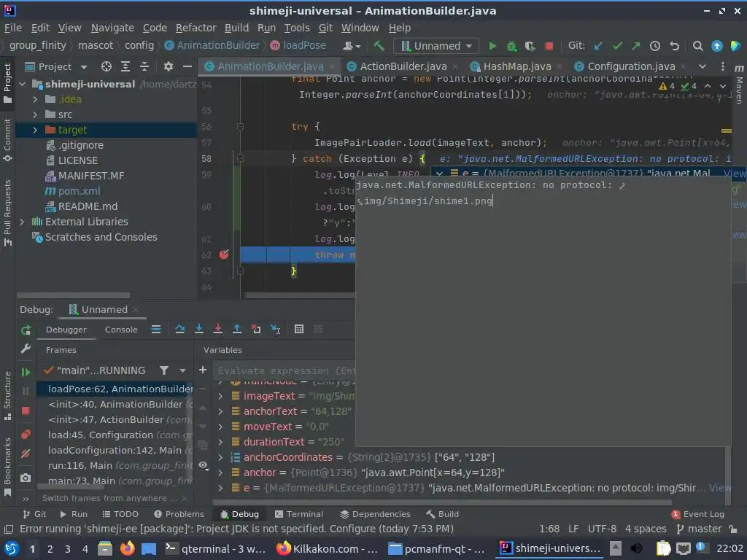Run with coverage shield icon

pos(530,46)
